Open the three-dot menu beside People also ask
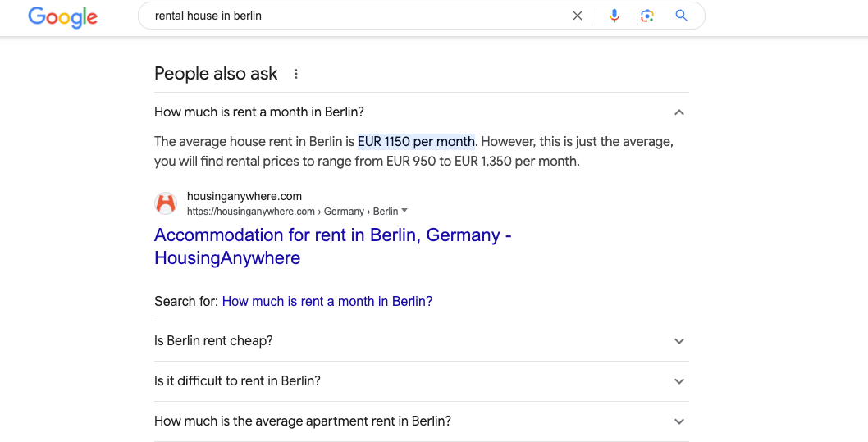Viewport: 868px width, 442px height. click(x=296, y=74)
